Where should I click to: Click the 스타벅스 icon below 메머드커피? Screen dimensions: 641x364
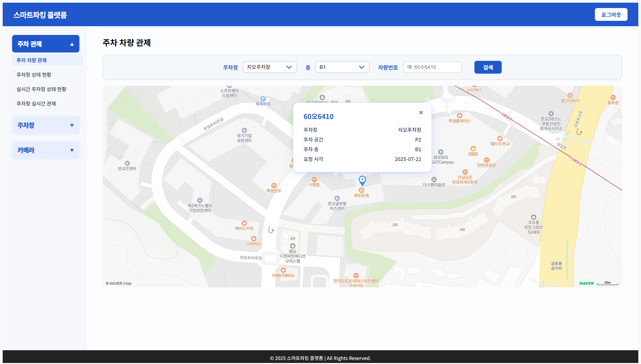(254, 239)
